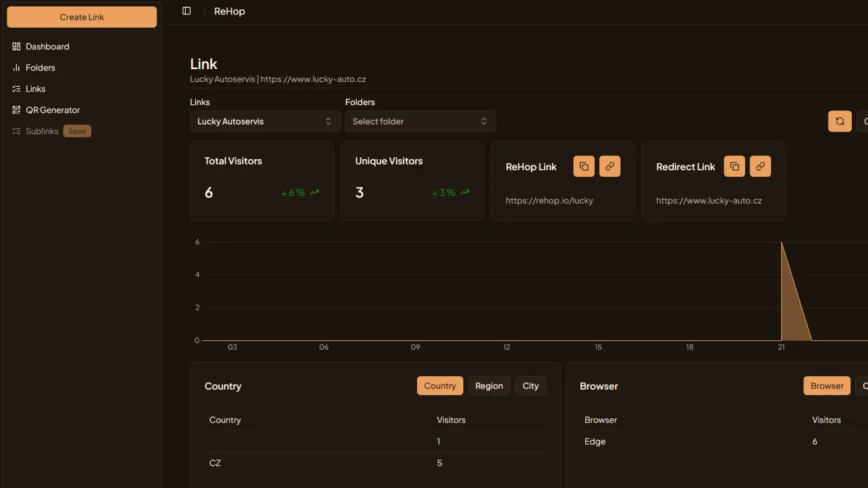The image size is (868, 488).
Task: Click the Visitors column header in Browser table
Action: [827, 420]
